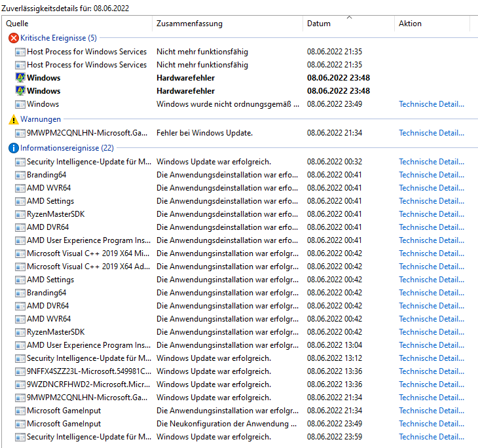Click icon beside Microsoft GameInput at 21:34
Image resolution: width=478 pixels, height=448 pixels.
[x=20, y=411]
